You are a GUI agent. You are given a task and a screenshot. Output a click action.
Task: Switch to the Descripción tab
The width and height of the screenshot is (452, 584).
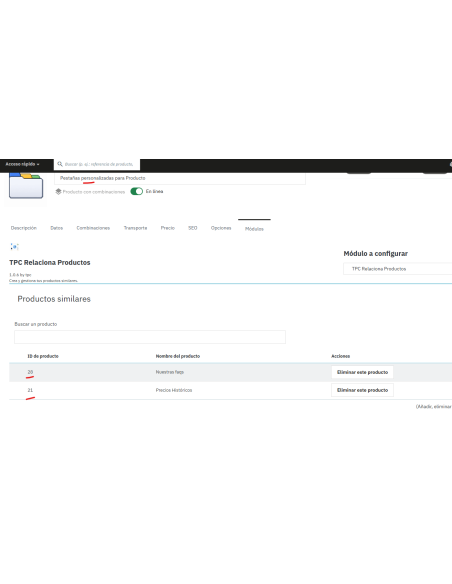[24, 228]
